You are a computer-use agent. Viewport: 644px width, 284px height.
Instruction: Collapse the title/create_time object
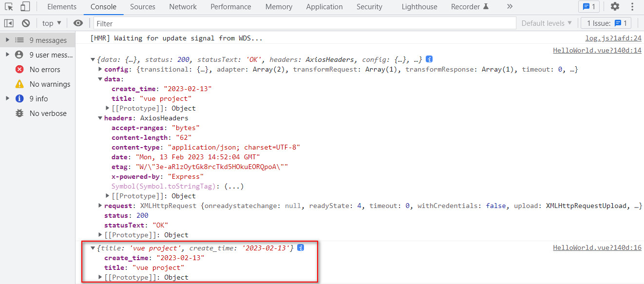(93, 248)
